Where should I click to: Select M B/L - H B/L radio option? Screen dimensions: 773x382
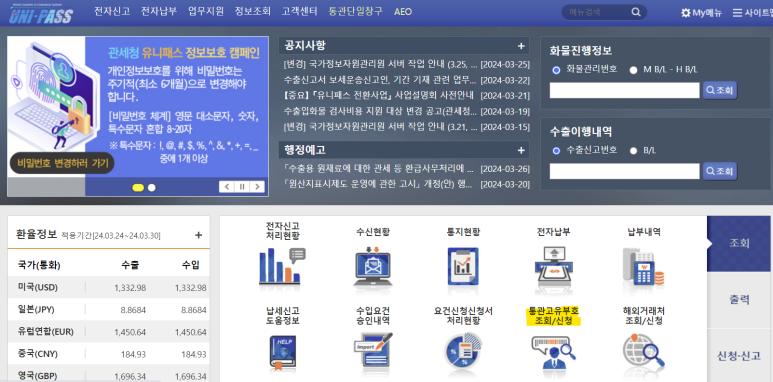click(633, 70)
